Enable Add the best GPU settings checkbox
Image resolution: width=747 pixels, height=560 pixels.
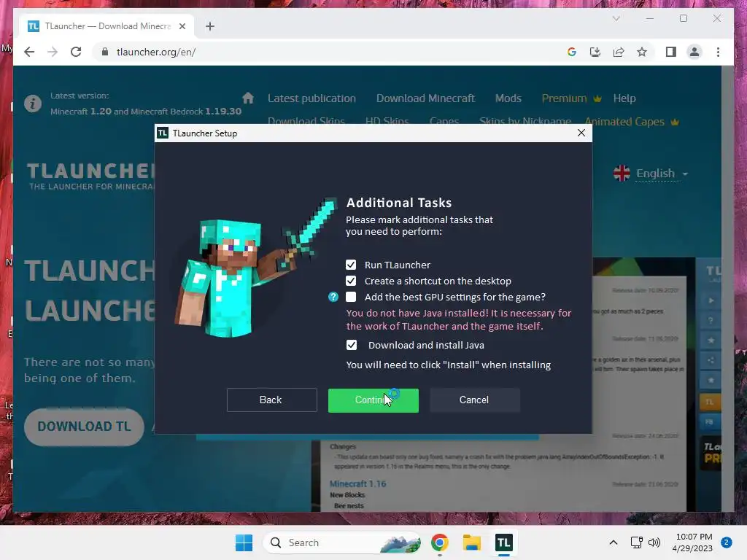(x=351, y=297)
